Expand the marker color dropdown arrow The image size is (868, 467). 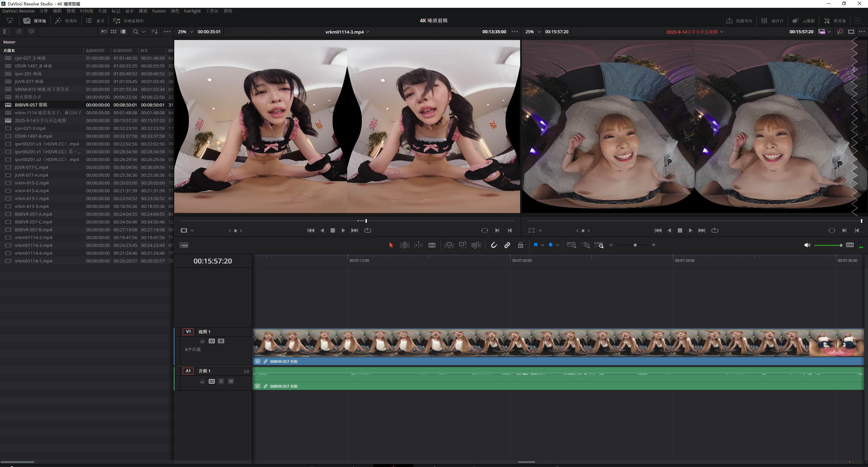tap(558, 245)
